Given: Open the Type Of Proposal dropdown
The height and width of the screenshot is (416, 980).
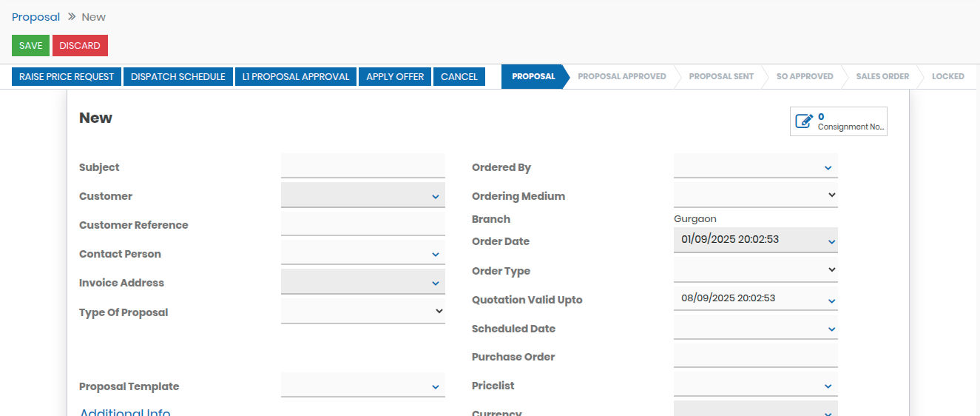Looking at the screenshot, I should (439, 312).
